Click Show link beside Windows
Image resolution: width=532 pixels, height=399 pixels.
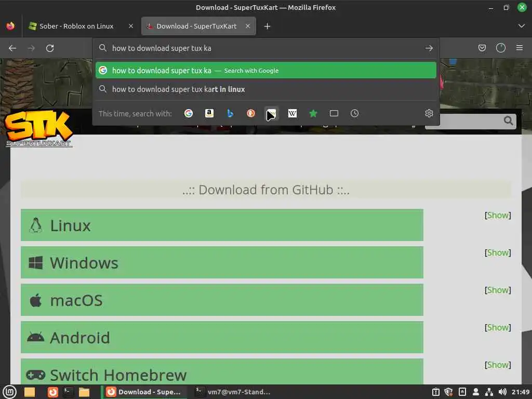(498, 252)
